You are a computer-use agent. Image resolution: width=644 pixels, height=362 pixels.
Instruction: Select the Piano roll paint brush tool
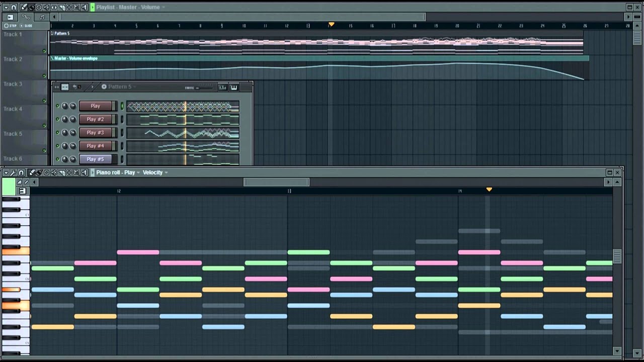point(39,172)
